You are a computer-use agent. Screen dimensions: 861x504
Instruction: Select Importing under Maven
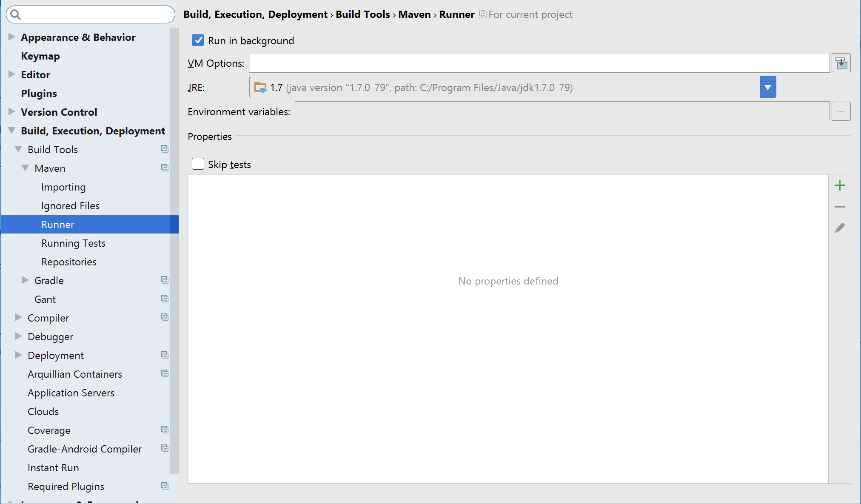point(63,187)
